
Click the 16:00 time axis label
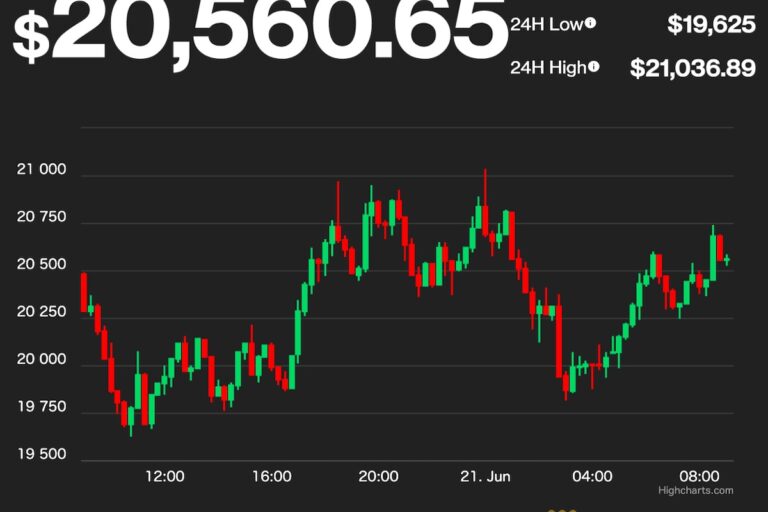(x=271, y=476)
